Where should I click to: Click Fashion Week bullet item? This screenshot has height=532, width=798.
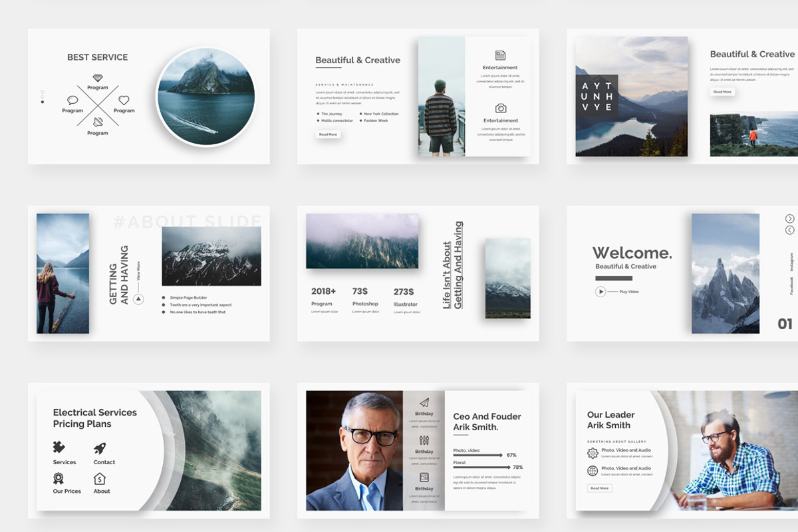point(374,120)
